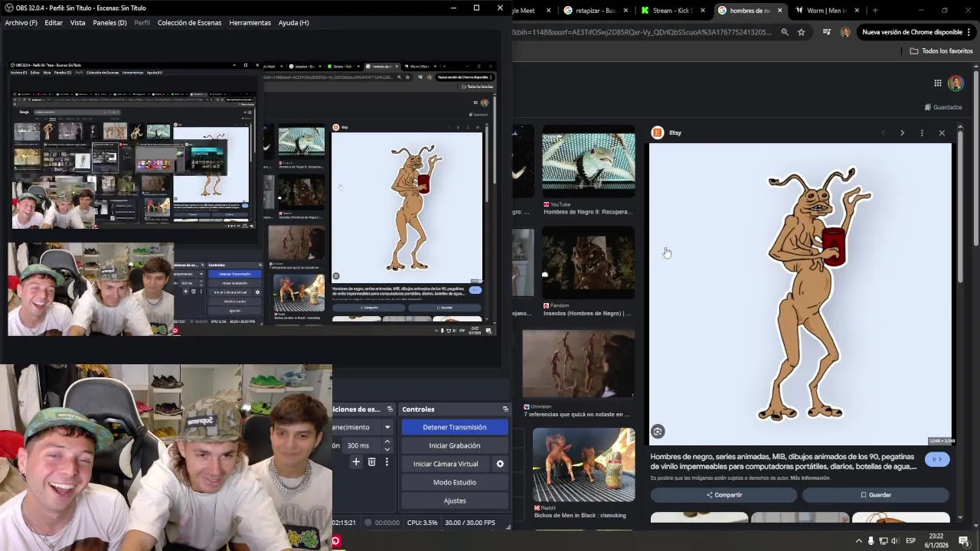Open Todos los favoritos folder

click(x=942, y=51)
